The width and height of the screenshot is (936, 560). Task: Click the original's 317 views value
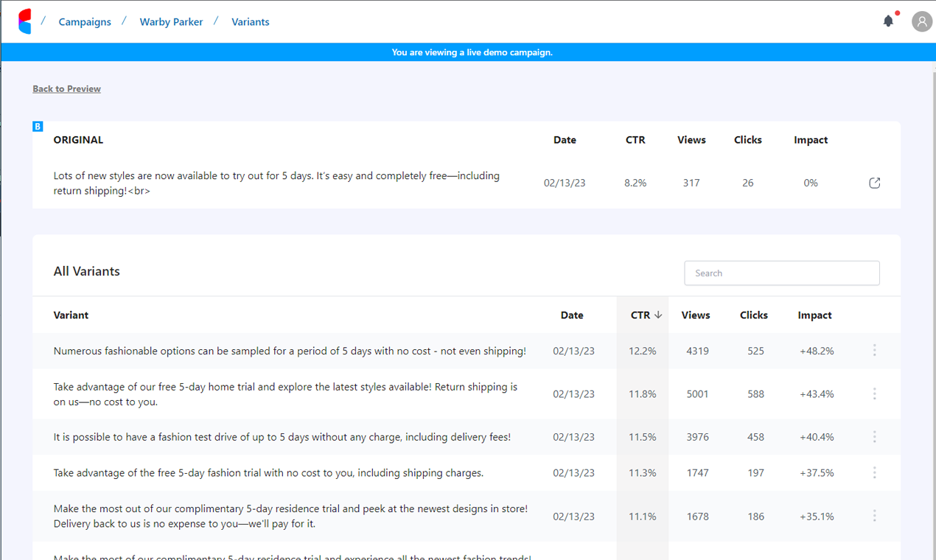[691, 183]
